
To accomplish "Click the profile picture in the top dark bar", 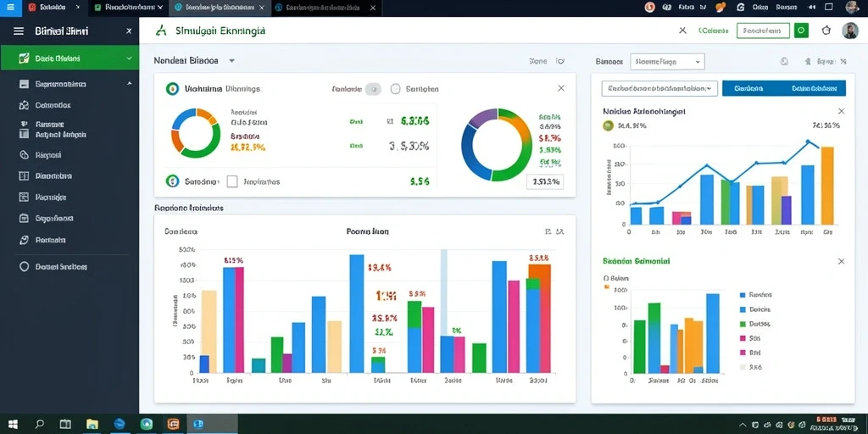I will [x=853, y=7].
